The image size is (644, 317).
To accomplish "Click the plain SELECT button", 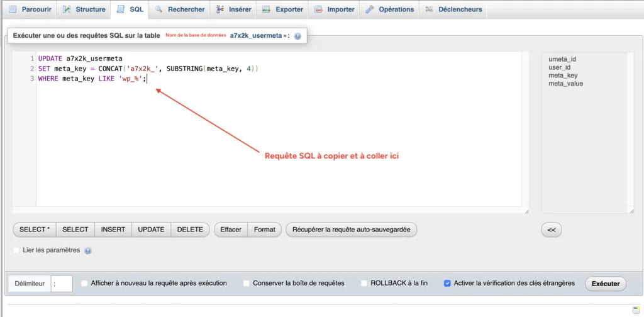I will pyautogui.click(x=75, y=230).
